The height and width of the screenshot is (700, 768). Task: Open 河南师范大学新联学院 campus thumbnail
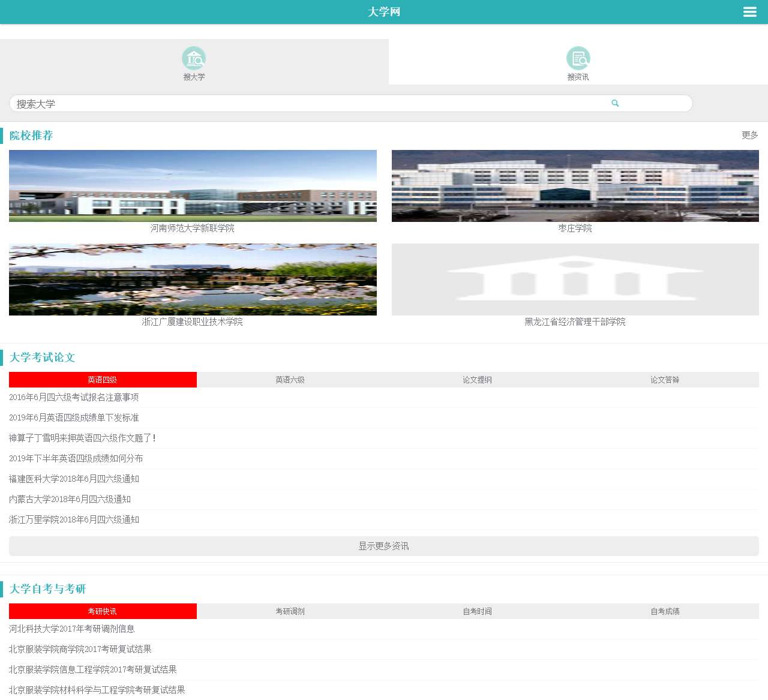point(193,186)
